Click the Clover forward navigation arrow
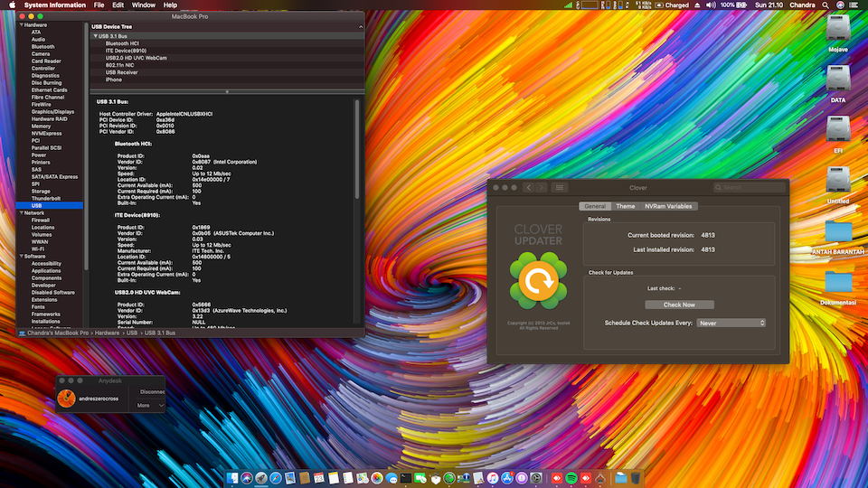Viewport: 868px width, 488px height. point(542,188)
